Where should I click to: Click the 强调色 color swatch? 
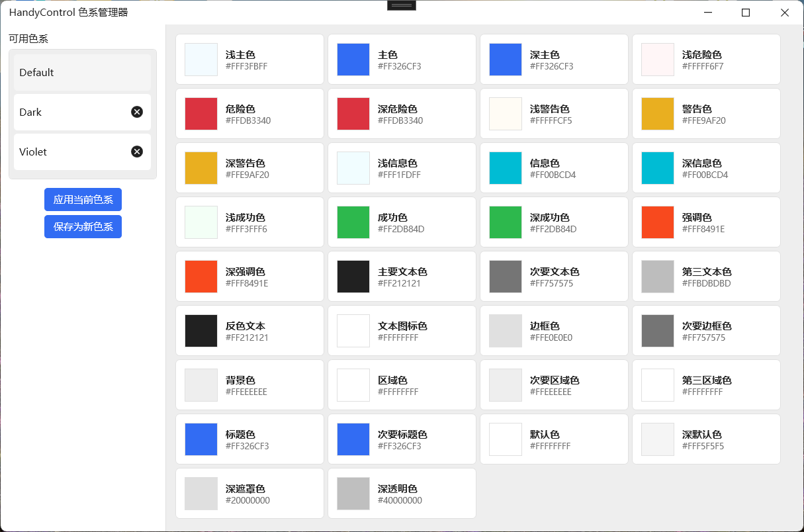pos(657,222)
